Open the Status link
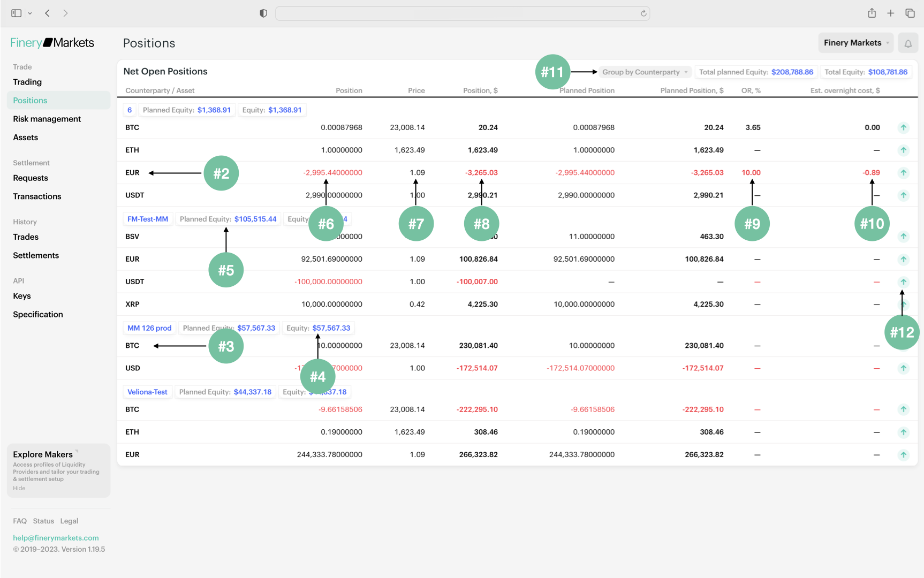Viewport: 924px width, 578px height. tap(43, 521)
